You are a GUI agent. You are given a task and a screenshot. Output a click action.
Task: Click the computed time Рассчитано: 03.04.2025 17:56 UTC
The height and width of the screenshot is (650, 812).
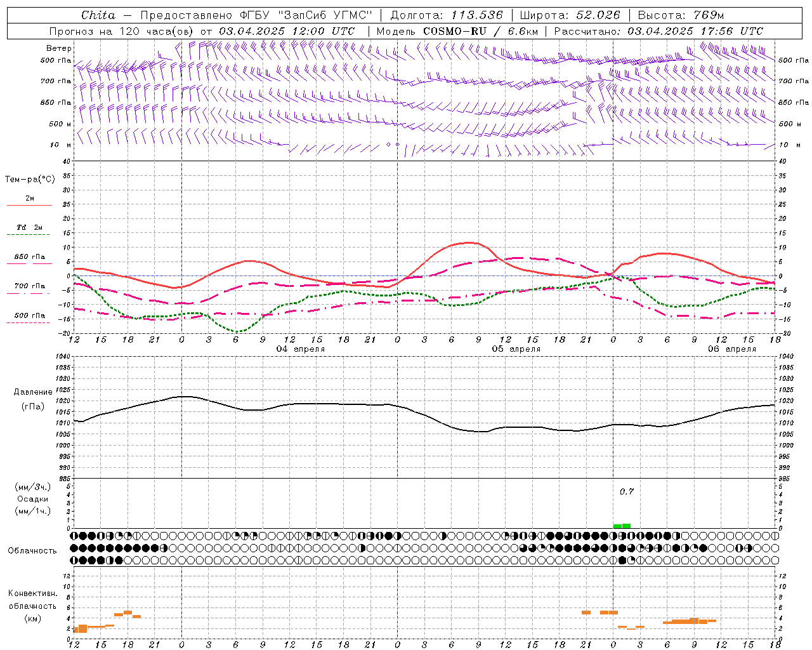(658, 31)
